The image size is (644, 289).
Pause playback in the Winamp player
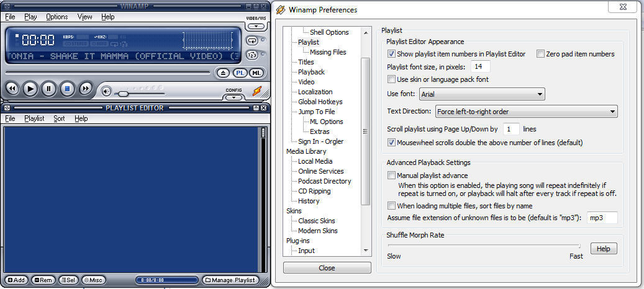48,88
